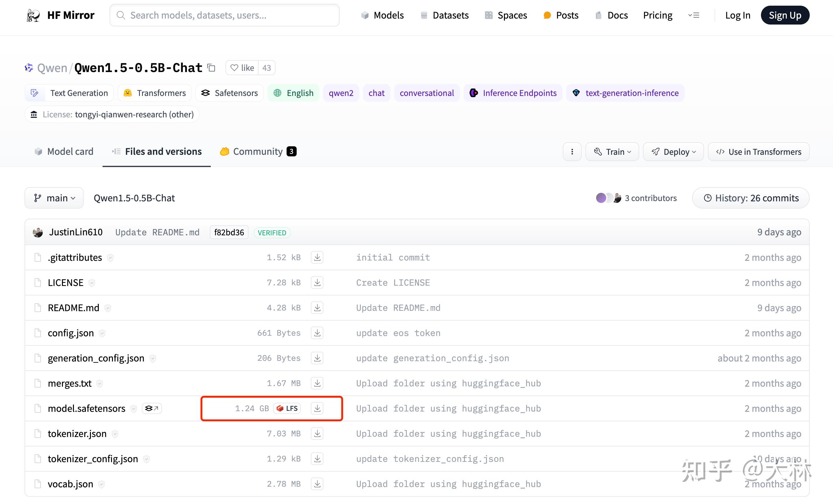Click the like count 43

(x=267, y=68)
